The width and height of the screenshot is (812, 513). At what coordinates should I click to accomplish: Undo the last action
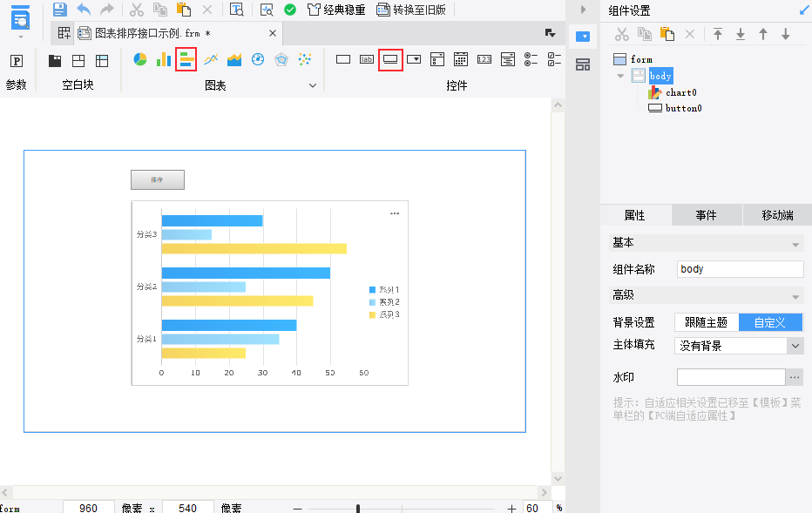click(x=84, y=10)
